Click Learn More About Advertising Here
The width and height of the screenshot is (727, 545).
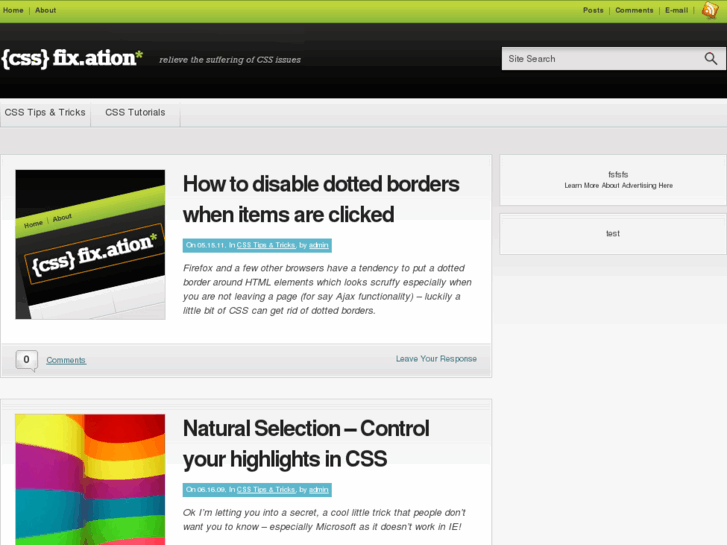point(618,186)
